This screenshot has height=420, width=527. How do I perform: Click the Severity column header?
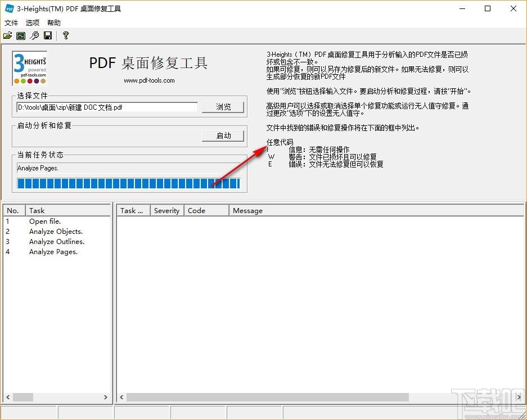coord(167,211)
